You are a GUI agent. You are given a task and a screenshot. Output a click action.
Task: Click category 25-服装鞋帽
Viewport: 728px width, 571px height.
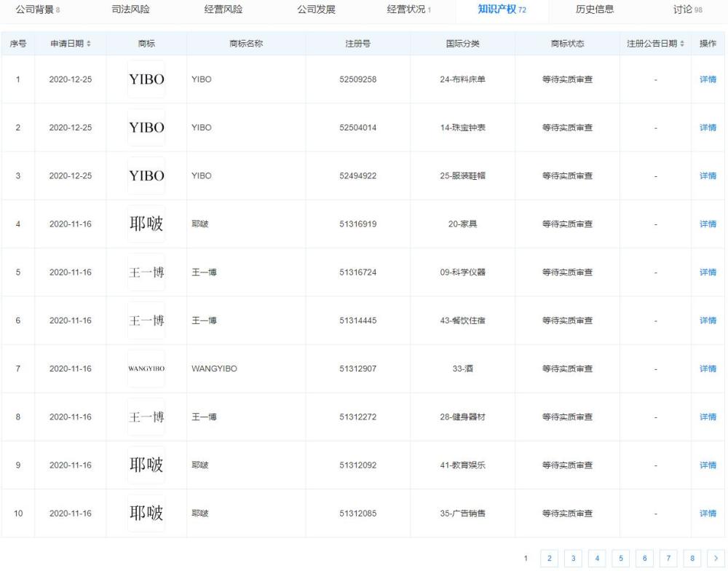point(462,176)
